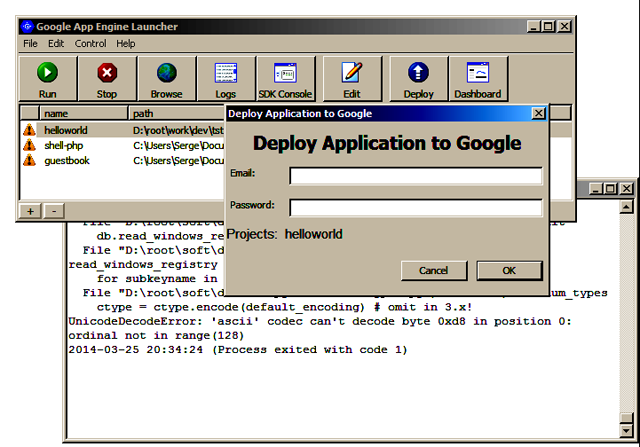Screen dimensions: 640x447
Task: Select the helloworld application row
Action: (x=122, y=130)
